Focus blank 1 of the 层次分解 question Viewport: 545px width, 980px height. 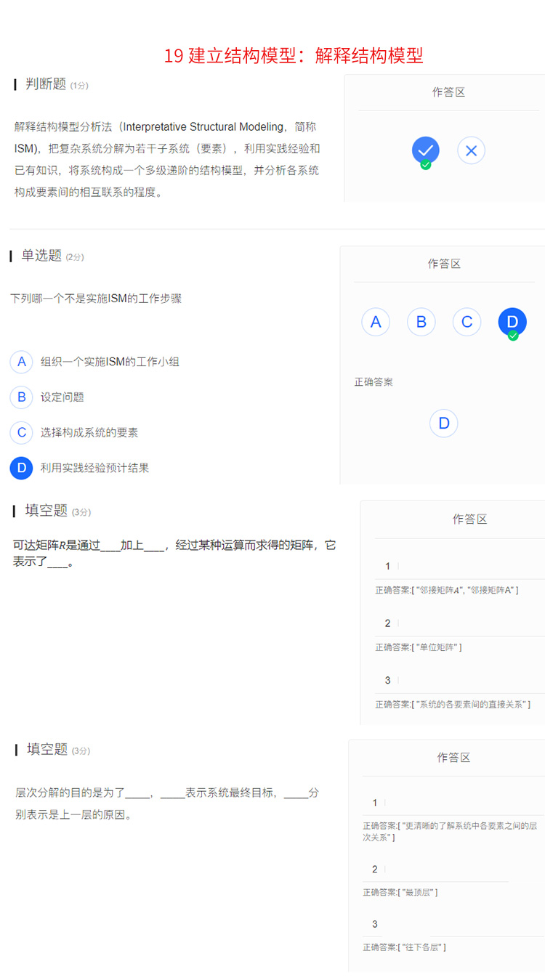pos(458,803)
